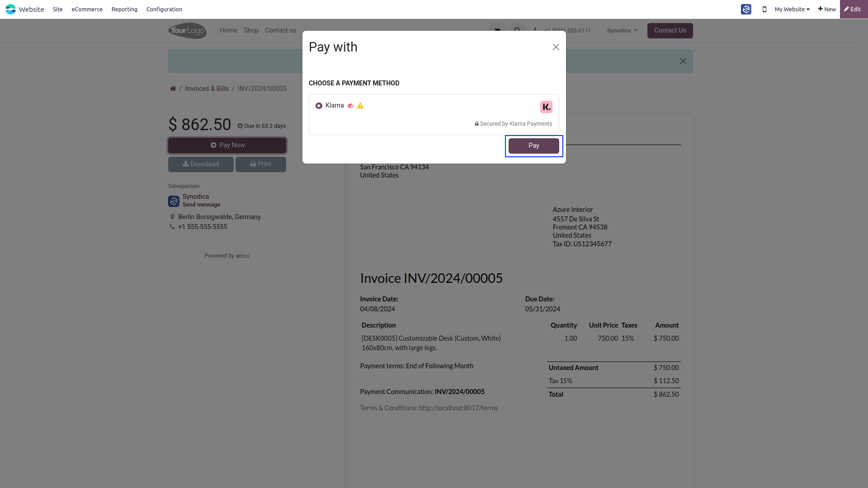The width and height of the screenshot is (868, 488).
Task: Click the unpublished eye icon beside Klarna
Action: tap(350, 106)
